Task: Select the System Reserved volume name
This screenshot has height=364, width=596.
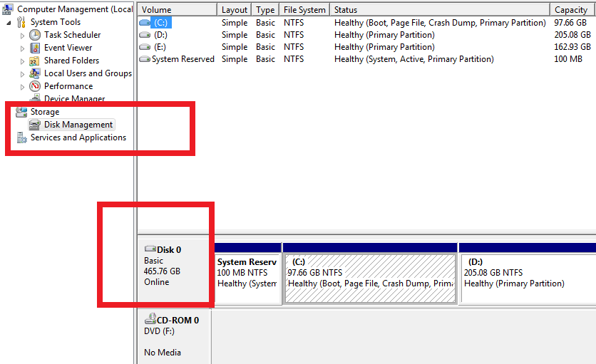Action: (x=183, y=59)
